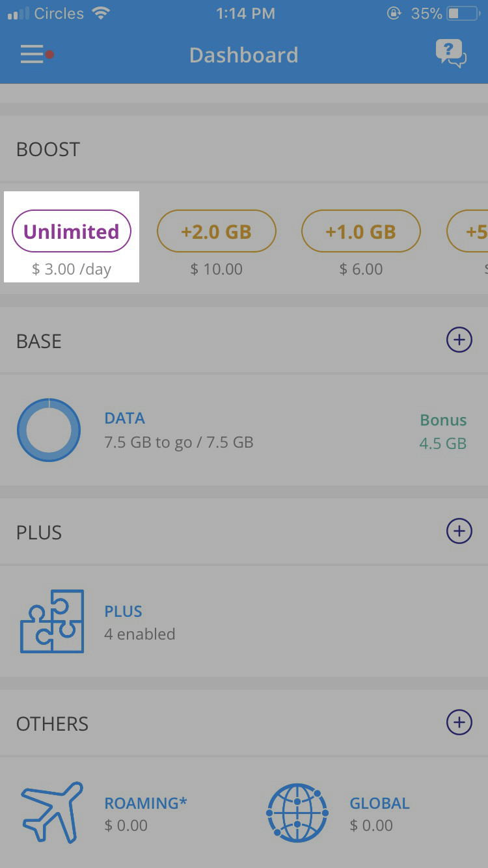The width and height of the screenshot is (488, 868).
Task: Tap the roaming airplane icon
Action: pyautogui.click(x=52, y=813)
